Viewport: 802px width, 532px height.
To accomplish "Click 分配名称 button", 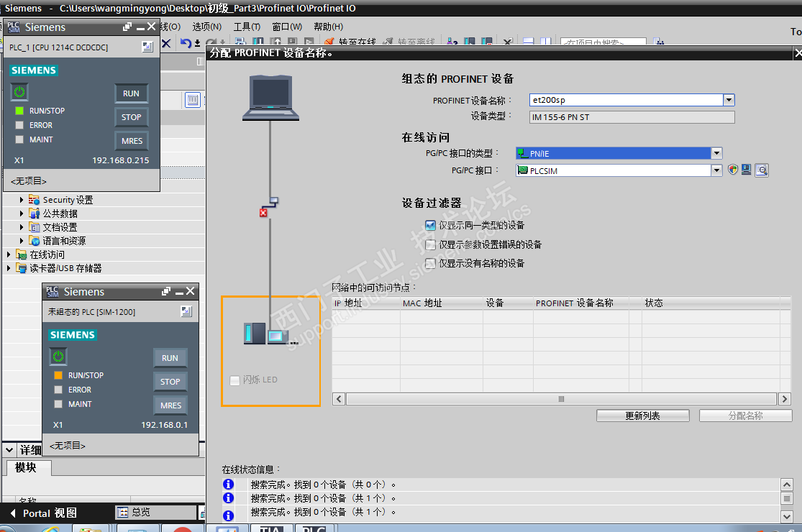I will (x=745, y=416).
